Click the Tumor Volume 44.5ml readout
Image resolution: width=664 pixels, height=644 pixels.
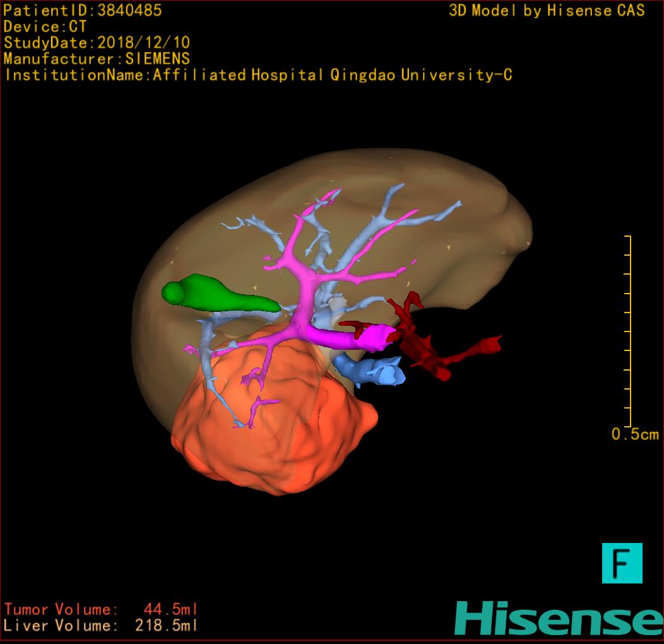tap(101, 609)
